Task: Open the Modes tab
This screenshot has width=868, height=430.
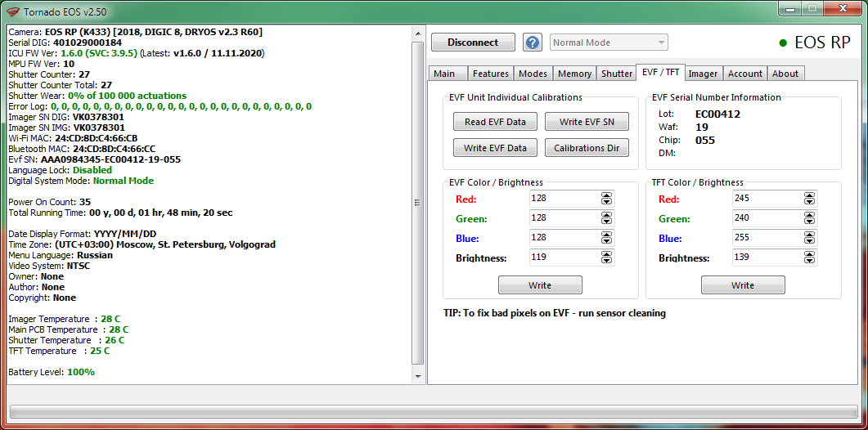Action: click(533, 74)
